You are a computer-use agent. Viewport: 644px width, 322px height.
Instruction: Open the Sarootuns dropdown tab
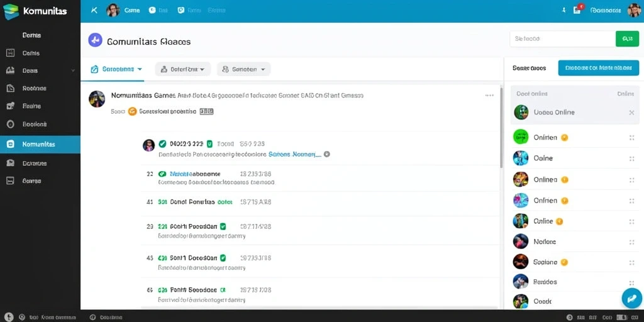point(116,69)
